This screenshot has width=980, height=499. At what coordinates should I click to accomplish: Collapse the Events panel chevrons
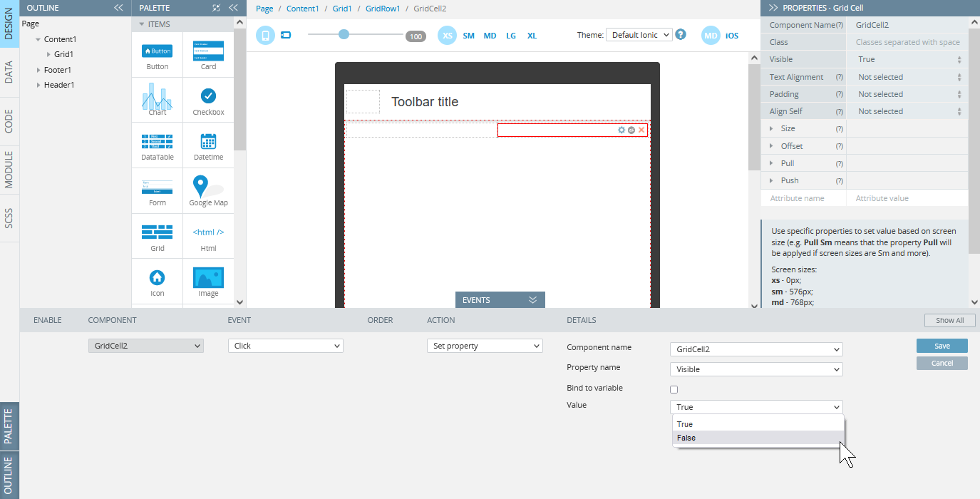click(533, 300)
